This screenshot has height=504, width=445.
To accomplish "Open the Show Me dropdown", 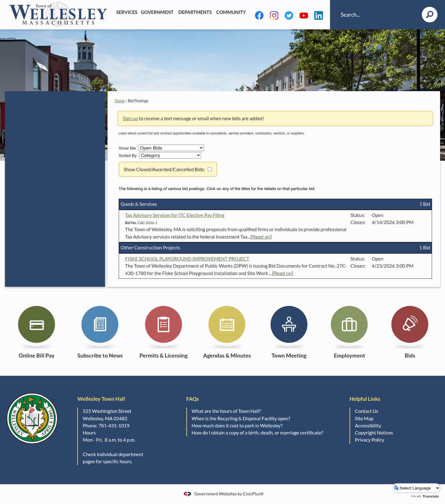I will [x=171, y=148].
